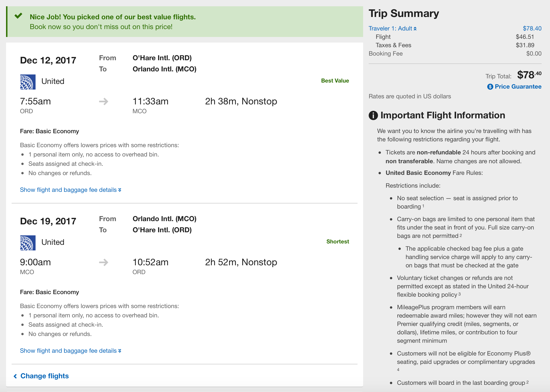550x392 pixels.
Task: Click the Dec 12, 2017 departure date
Action: click(x=48, y=60)
